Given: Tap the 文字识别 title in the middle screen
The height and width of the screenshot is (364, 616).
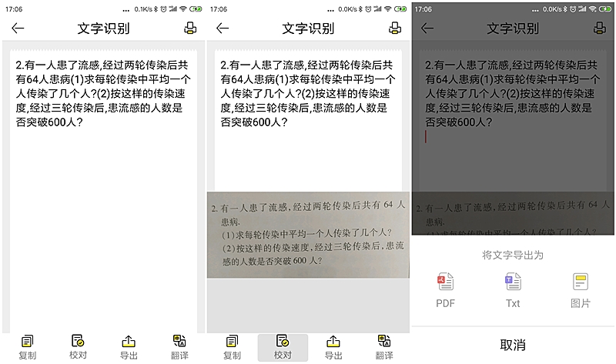Looking at the screenshot, I should [x=308, y=28].
